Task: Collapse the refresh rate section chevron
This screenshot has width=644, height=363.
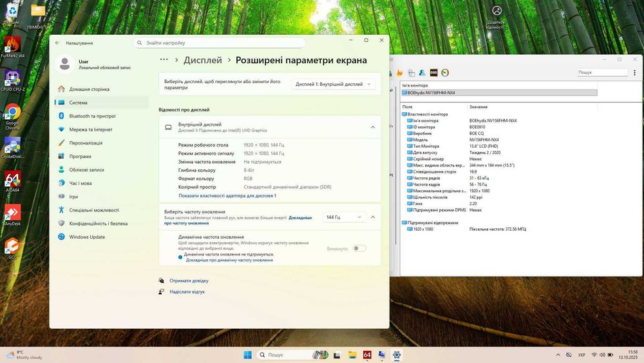Action: point(373,217)
